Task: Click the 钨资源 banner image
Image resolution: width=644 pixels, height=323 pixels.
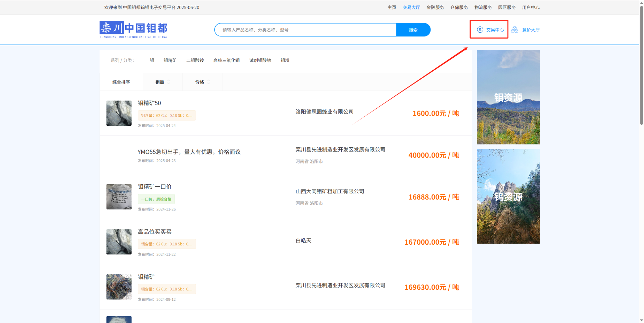Action: click(x=508, y=196)
